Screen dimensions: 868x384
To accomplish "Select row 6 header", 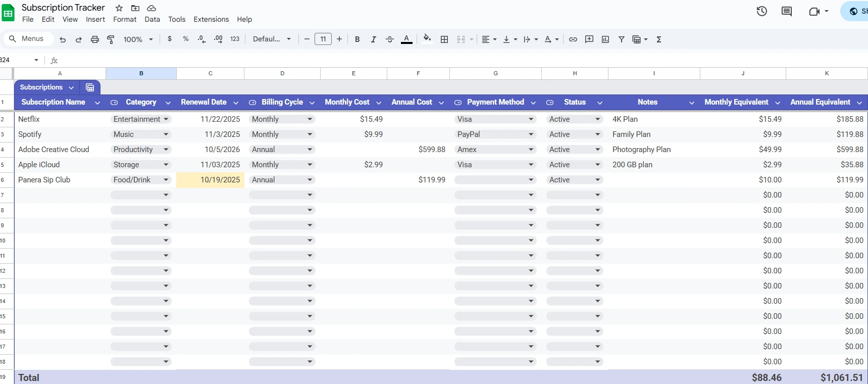I will click(7, 180).
